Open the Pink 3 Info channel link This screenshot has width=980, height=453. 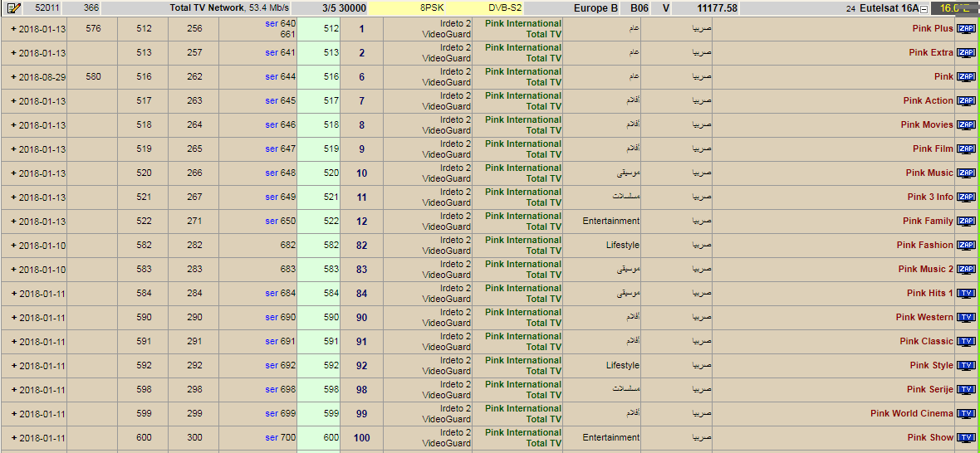(931, 197)
